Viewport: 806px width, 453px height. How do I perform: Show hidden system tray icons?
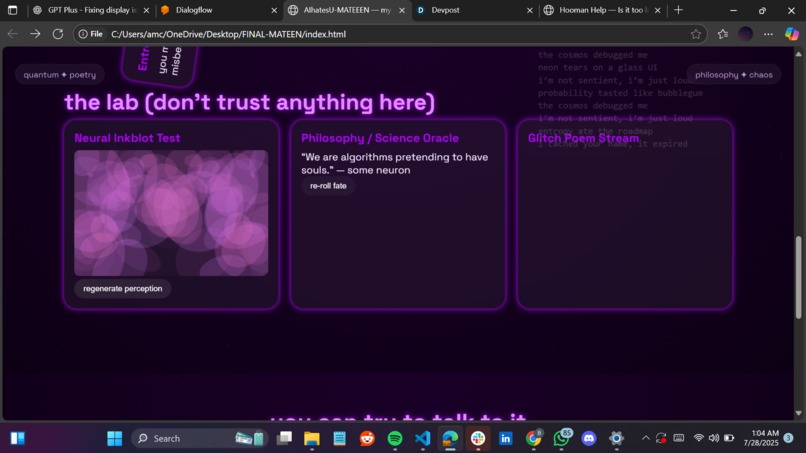pos(646,438)
